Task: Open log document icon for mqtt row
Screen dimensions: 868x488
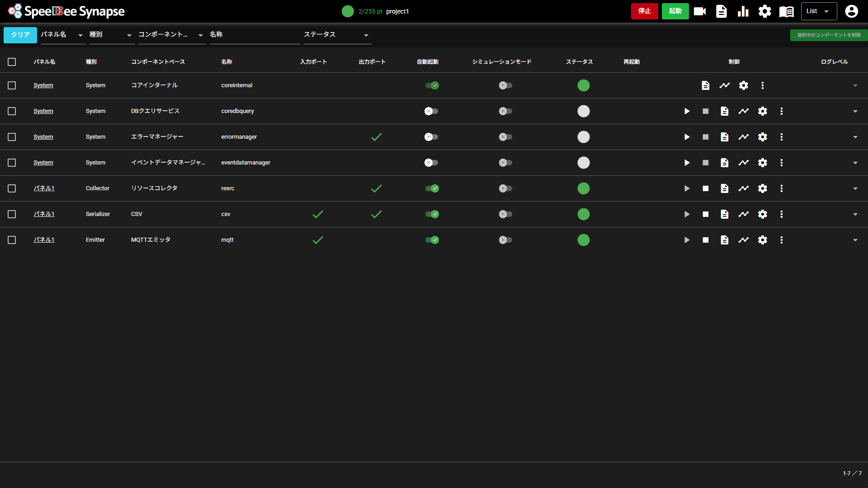Action: click(x=724, y=240)
